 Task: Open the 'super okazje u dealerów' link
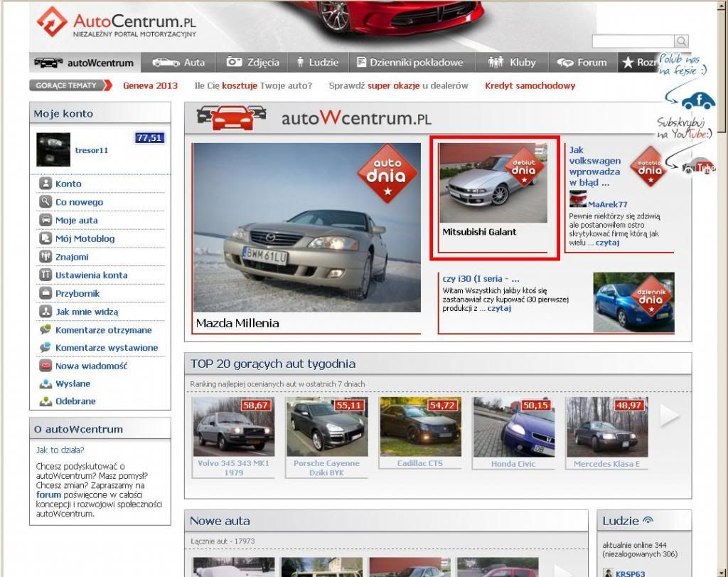pyautogui.click(x=398, y=85)
